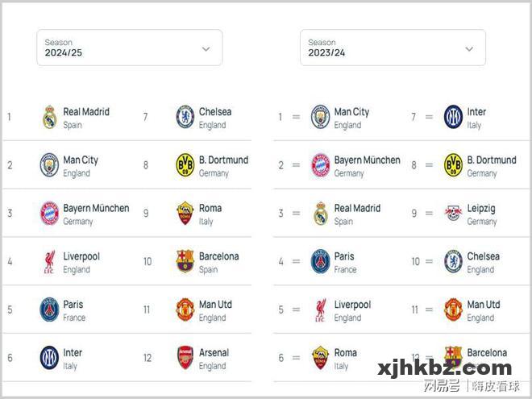Viewport: 532px width, 399px height.
Task: Open the Chelsea team link at rank 7
Action: [215, 112]
